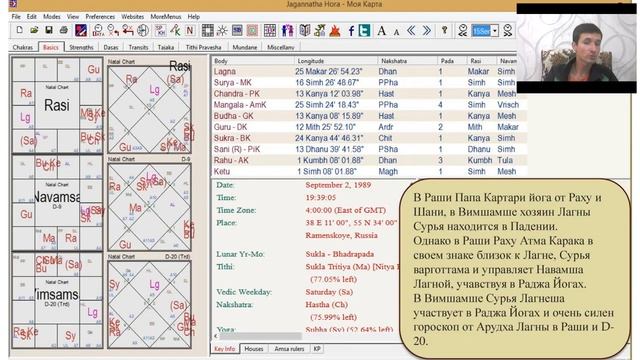The width and height of the screenshot is (640, 360).
Task: Switch to the Strengths tab
Action: 81,47
